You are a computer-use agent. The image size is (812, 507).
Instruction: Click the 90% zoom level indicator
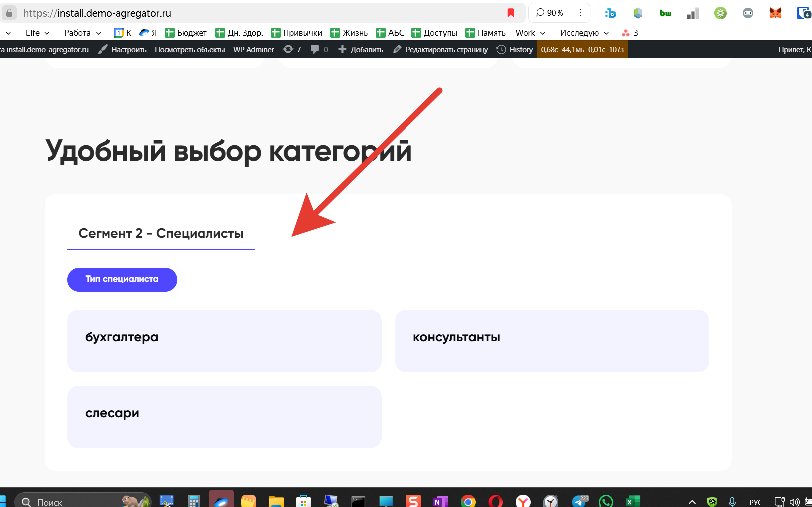click(549, 13)
